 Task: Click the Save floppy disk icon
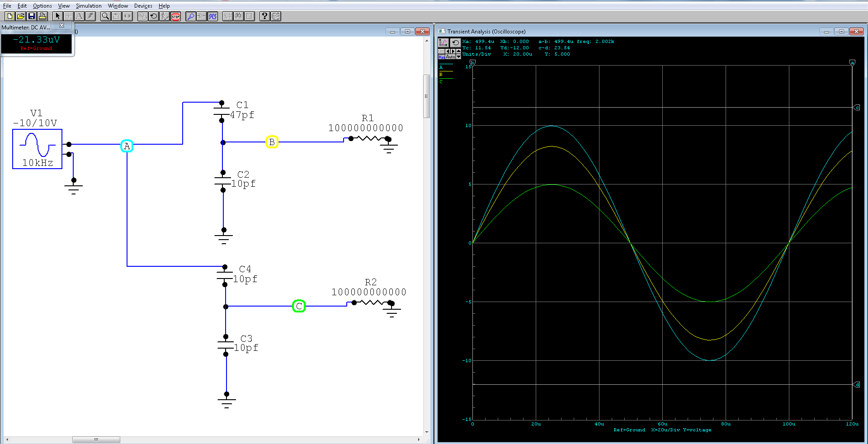pyautogui.click(x=31, y=16)
